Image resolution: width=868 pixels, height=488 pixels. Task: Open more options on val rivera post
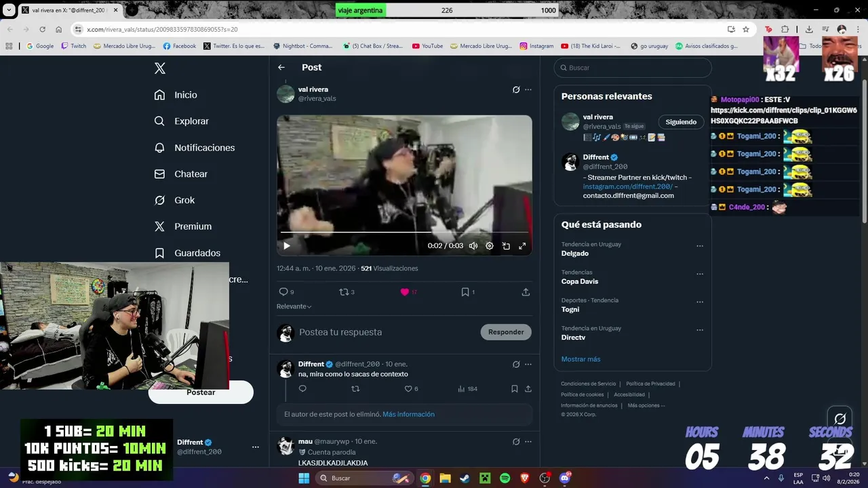click(528, 89)
